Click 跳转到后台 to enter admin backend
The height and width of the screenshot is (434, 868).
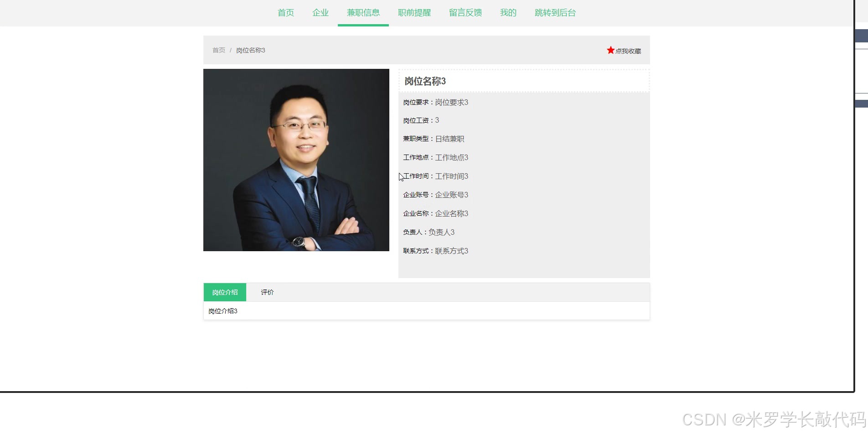(555, 13)
